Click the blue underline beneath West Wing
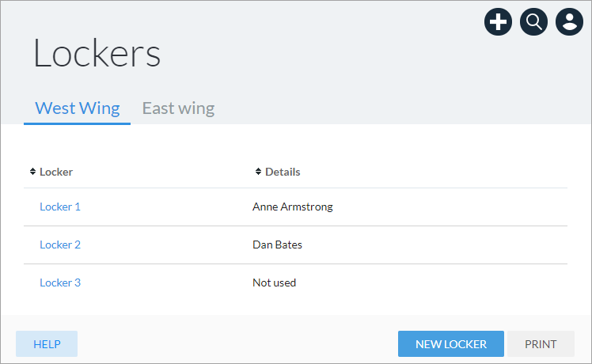The height and width of the screenshot is (364, 592). 77,123
